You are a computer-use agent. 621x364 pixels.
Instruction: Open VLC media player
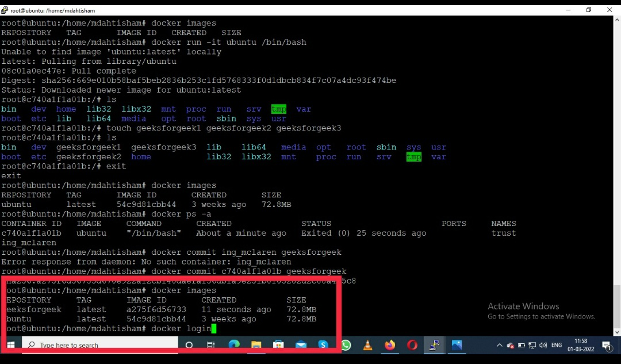click(367, 345)
